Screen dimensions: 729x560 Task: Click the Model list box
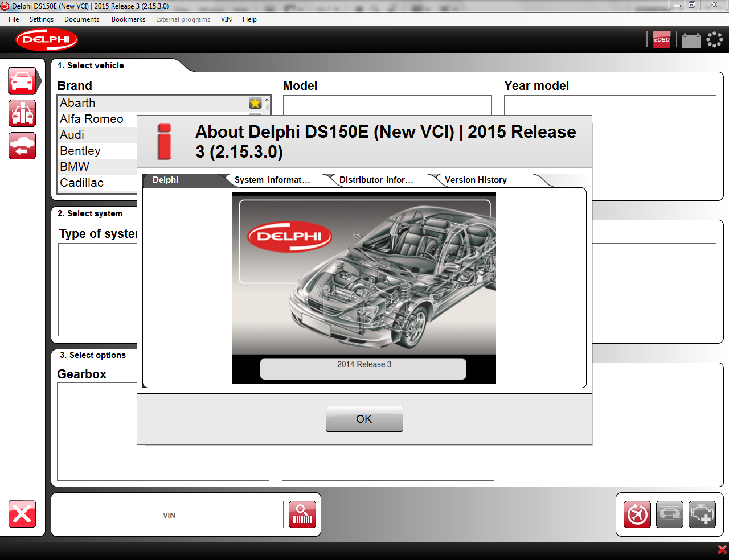[387, 105]
